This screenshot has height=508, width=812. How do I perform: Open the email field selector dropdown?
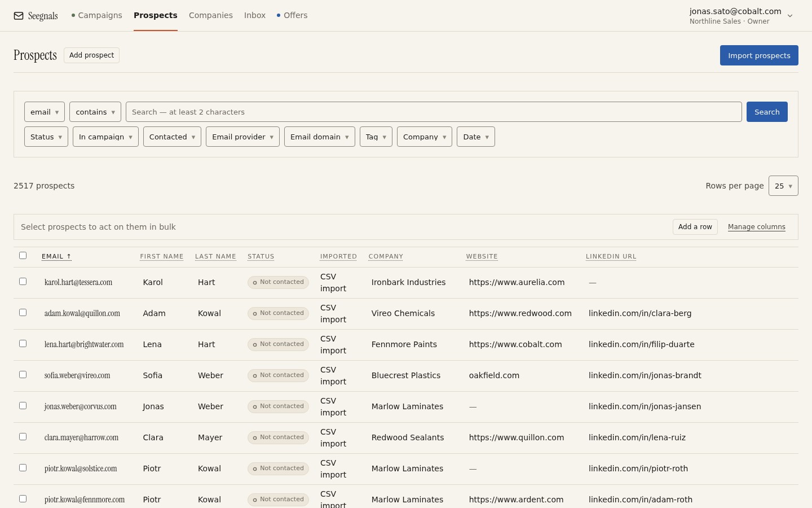(x=45, y=112)
